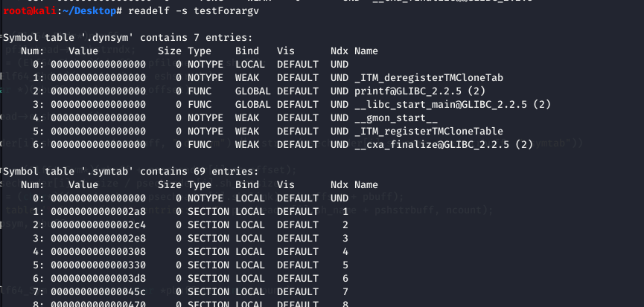Click the _ITM_registerTMCloneTable symbol name

[x=429, y=131]
